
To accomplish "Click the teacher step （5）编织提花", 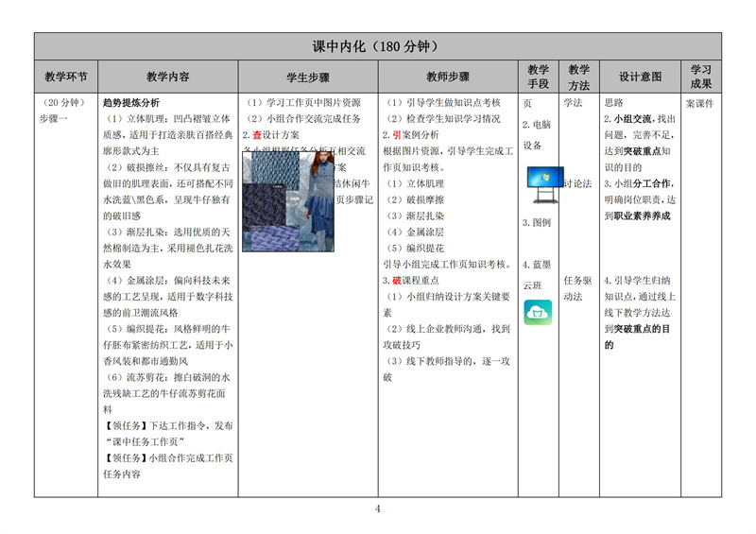I will pyautogui.click(x=414, y=248).
